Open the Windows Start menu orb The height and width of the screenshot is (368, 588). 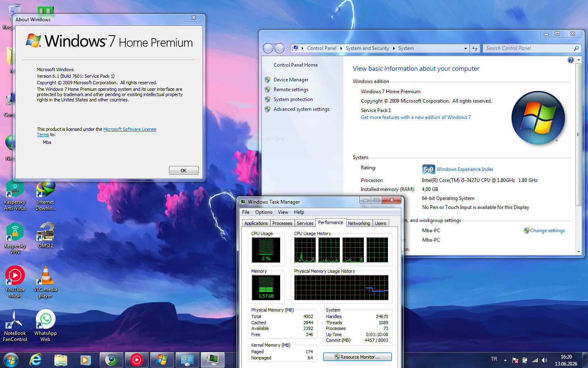click(11, 360)
